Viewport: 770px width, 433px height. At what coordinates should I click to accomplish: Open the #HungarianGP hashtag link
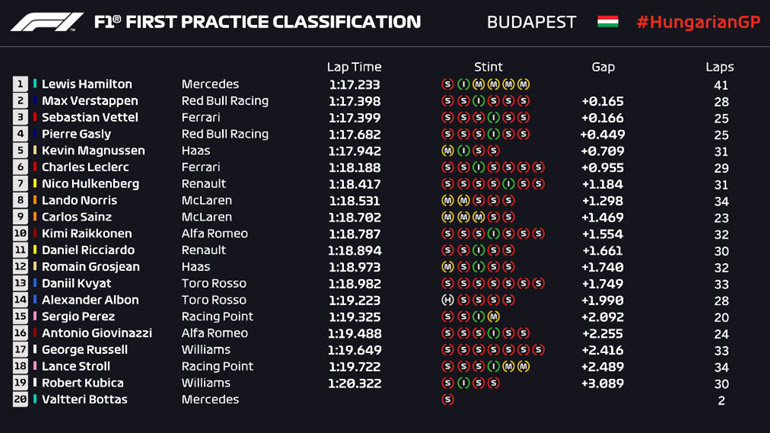[696, 22]
